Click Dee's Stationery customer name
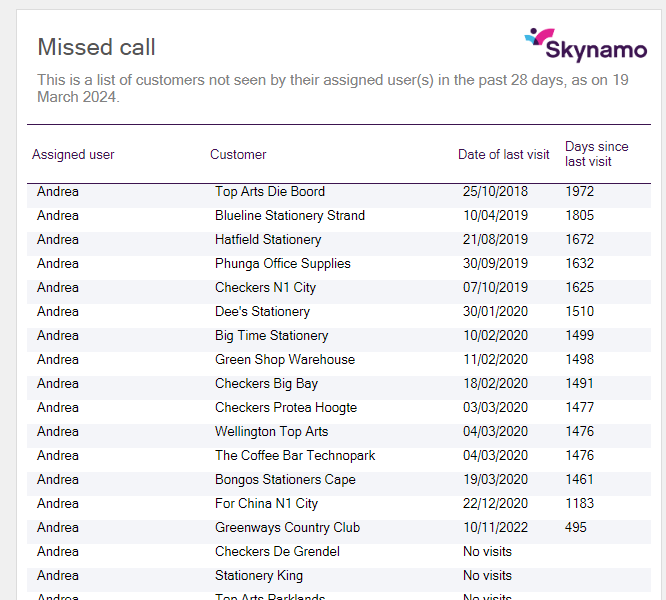The image size is (666, 600). click(x=262, y=311)
